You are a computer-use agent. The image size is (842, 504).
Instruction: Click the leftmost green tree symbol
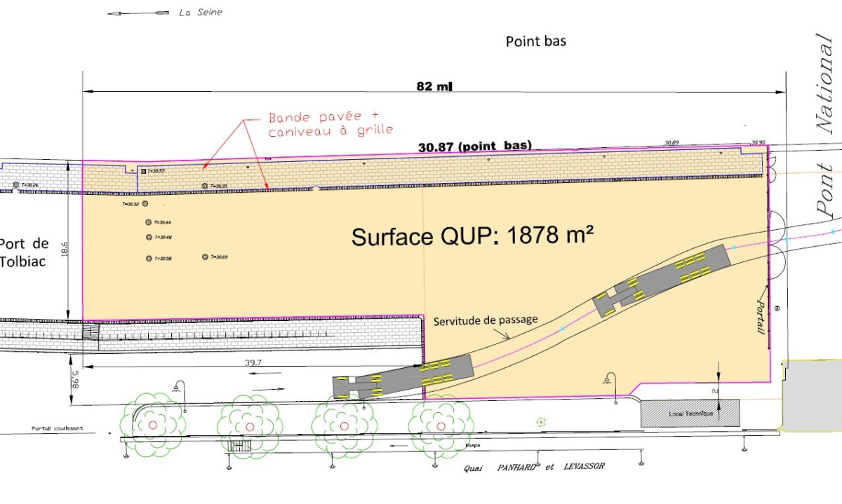click(153, 425)
